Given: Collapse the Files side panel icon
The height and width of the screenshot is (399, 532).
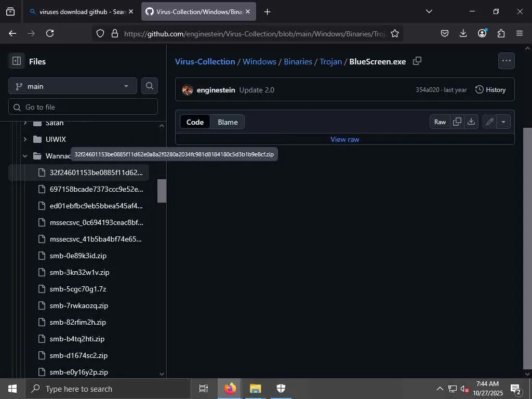Looking at the screenshot, I should [x=16, y=61].
